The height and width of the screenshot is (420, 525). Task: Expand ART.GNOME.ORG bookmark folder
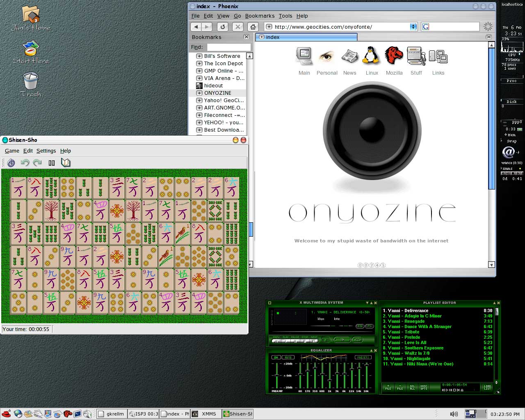199,108
